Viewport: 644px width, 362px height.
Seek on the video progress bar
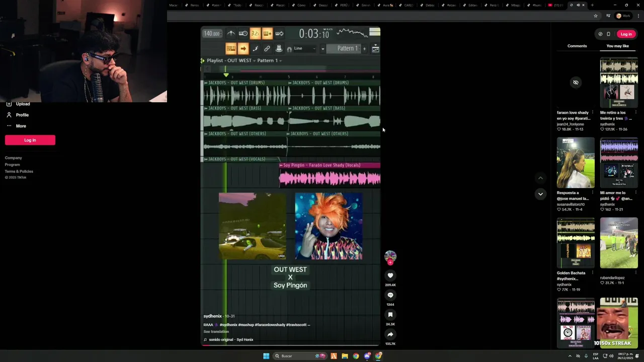[x=290, y=345]
